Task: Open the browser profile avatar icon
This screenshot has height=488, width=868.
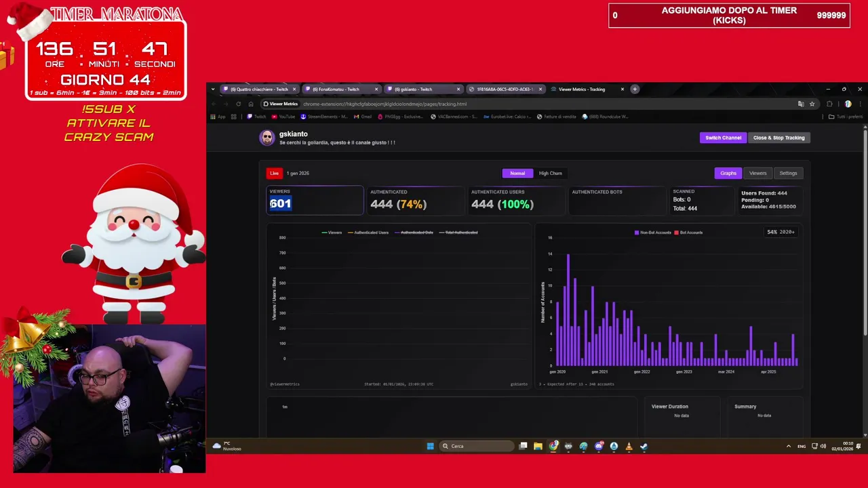Action: (x=848, y=104)
